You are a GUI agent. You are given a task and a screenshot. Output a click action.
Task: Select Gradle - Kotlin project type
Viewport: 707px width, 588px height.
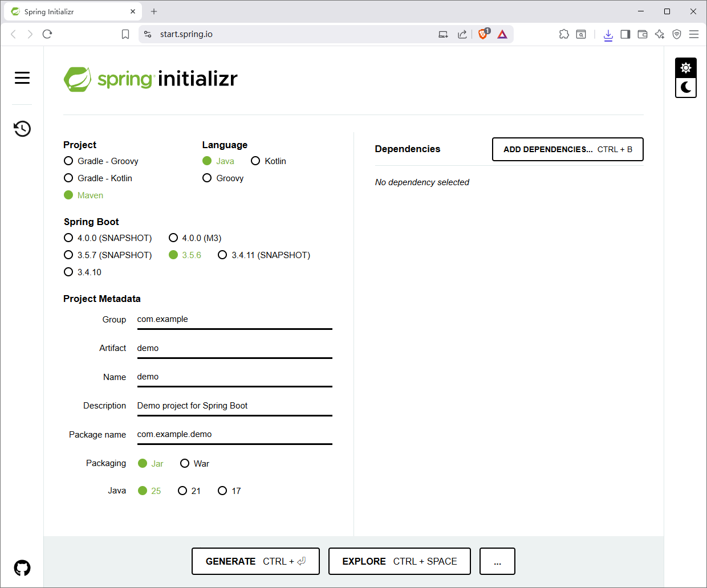click(x=69, y=178)
